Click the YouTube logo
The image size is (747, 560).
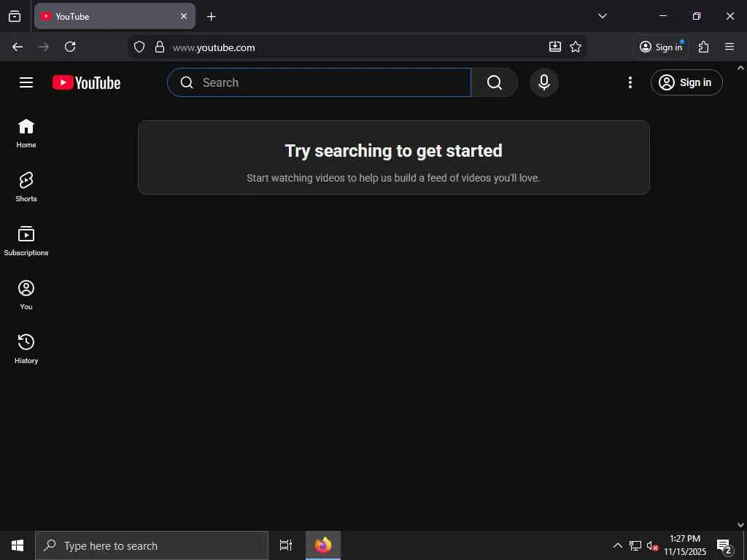(86, 82)
